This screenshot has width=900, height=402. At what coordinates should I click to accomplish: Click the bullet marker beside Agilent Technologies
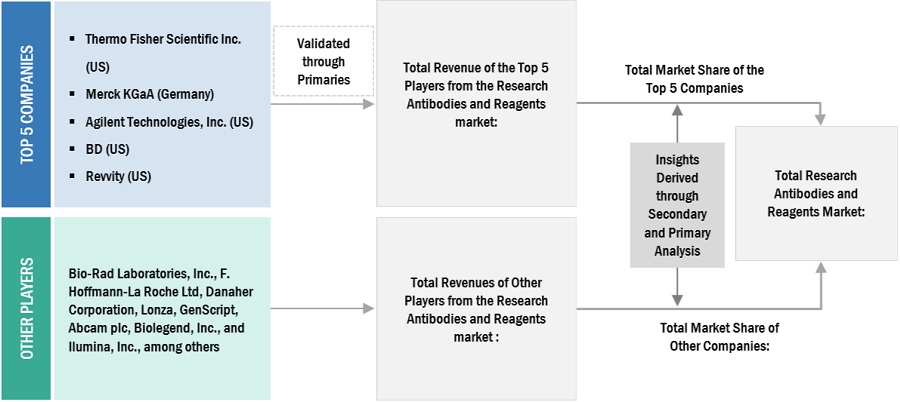pyautogui.click(x=73, y=122)
